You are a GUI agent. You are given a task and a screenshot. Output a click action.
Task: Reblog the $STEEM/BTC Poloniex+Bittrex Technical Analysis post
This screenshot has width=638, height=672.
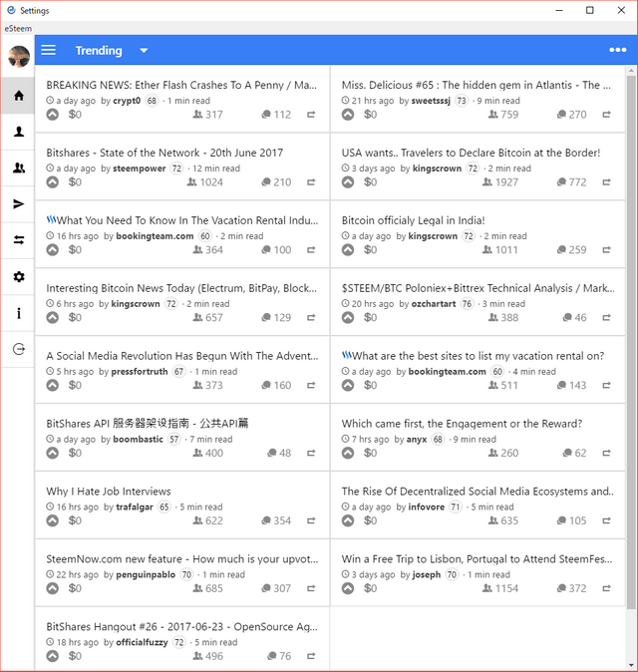click(606, 318)
